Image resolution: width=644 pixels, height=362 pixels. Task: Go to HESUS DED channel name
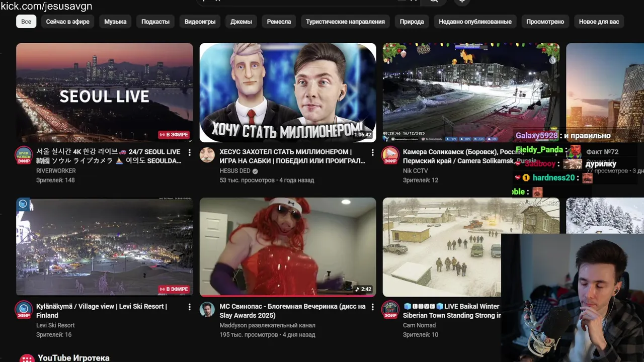pos(235,171)
